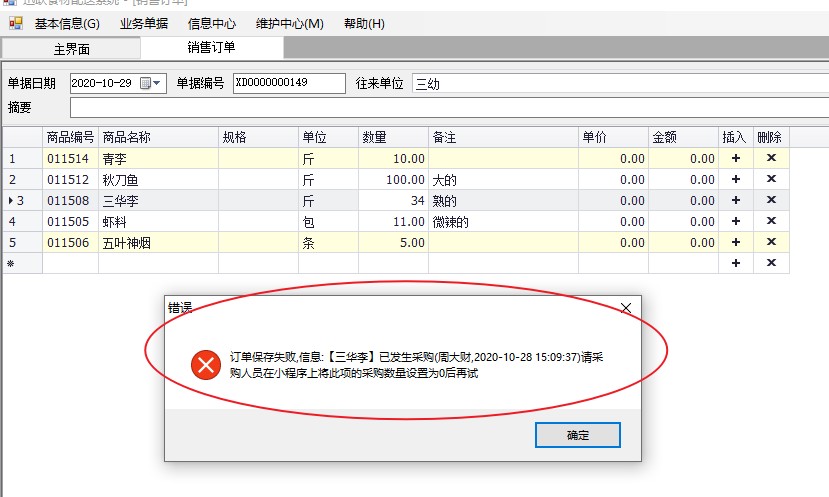Click the 金额 column header

click(x=684, y=137)
